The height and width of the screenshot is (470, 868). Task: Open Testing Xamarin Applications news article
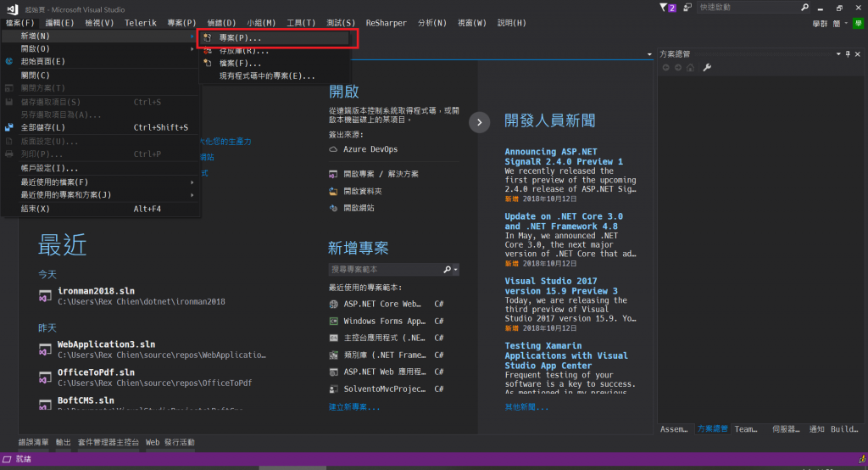(565, 355)
